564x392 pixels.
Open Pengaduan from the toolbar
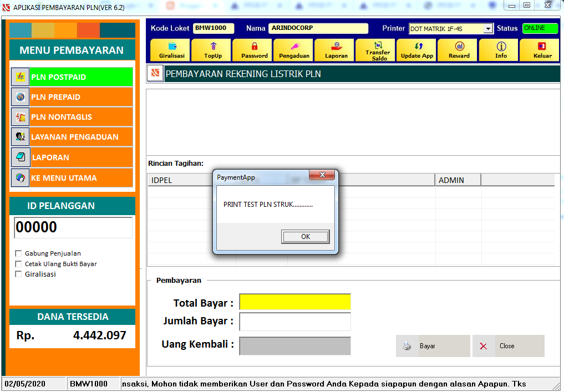click(x=293, y=50)
